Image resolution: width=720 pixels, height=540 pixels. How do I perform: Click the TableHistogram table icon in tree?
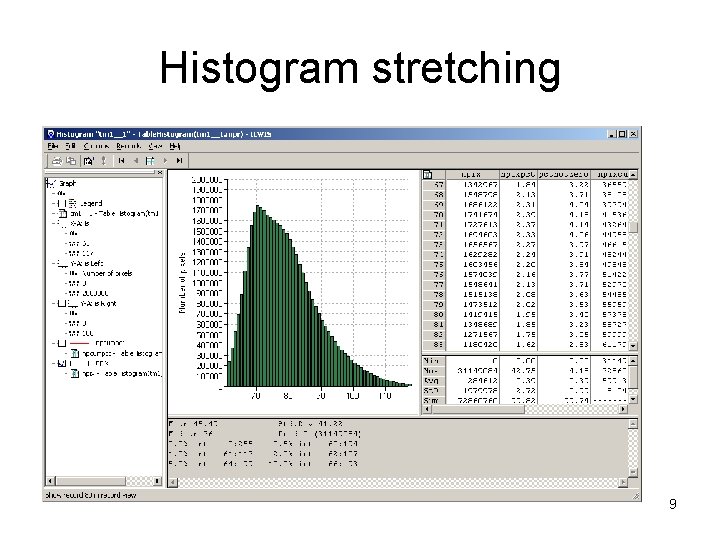point(63,214)
